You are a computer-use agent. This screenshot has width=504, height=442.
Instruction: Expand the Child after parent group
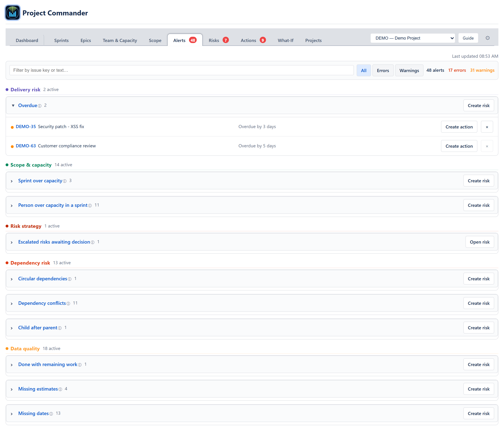pos(12,328)
